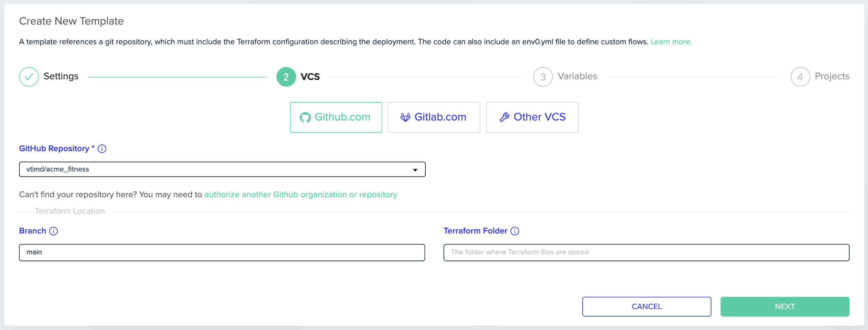Click the Projects step number 4 circle
This screenshot has height=330, width=868.
[800, 77]
